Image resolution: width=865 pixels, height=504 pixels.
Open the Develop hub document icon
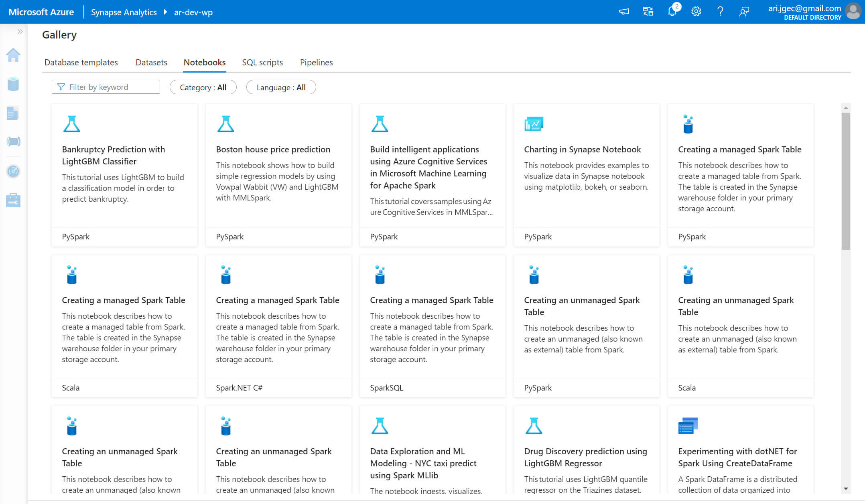[x=13, y=113]
